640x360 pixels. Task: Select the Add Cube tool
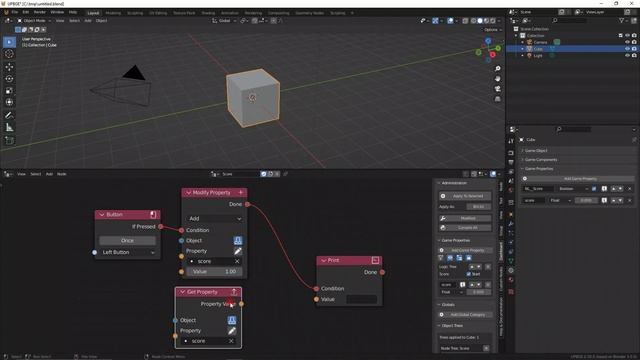tap(9, 140)
